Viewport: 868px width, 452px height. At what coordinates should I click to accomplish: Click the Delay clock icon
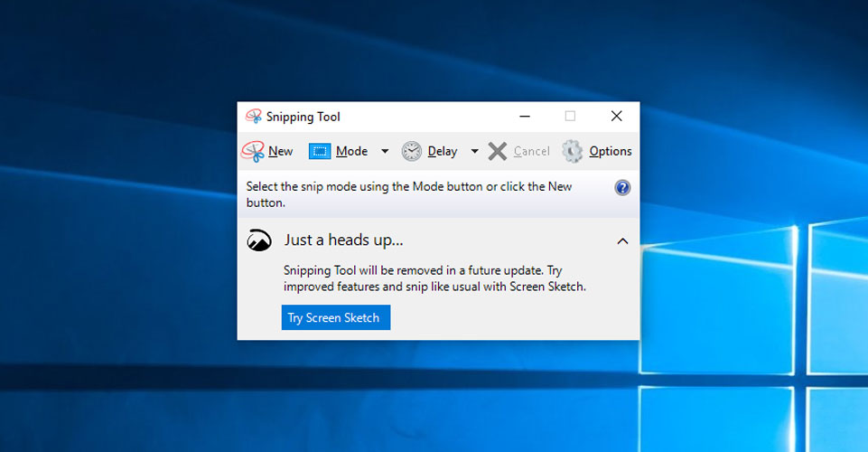[411, 151]
